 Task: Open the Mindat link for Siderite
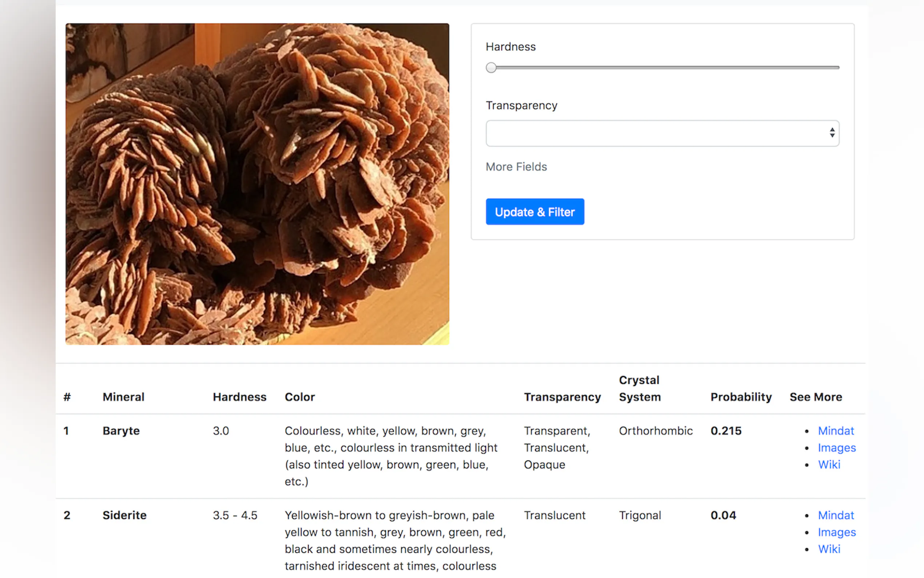835,515
